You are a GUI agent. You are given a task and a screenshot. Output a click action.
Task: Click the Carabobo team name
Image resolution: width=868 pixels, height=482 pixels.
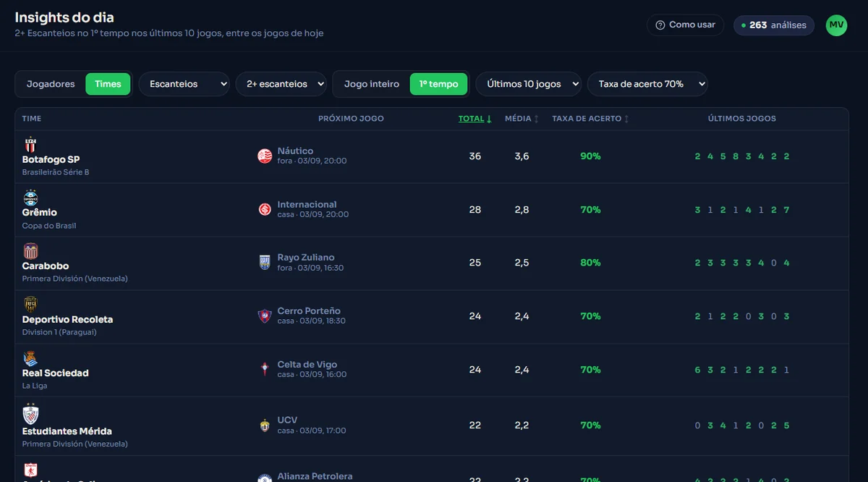46,266
